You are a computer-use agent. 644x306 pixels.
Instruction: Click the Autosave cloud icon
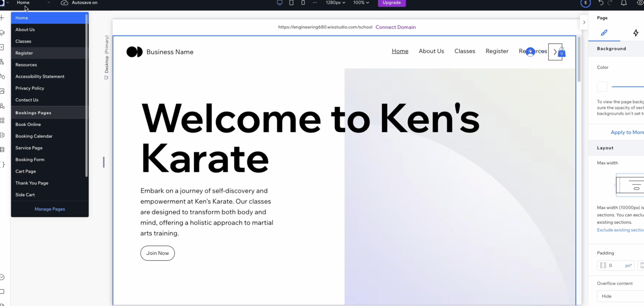point(64,3)
